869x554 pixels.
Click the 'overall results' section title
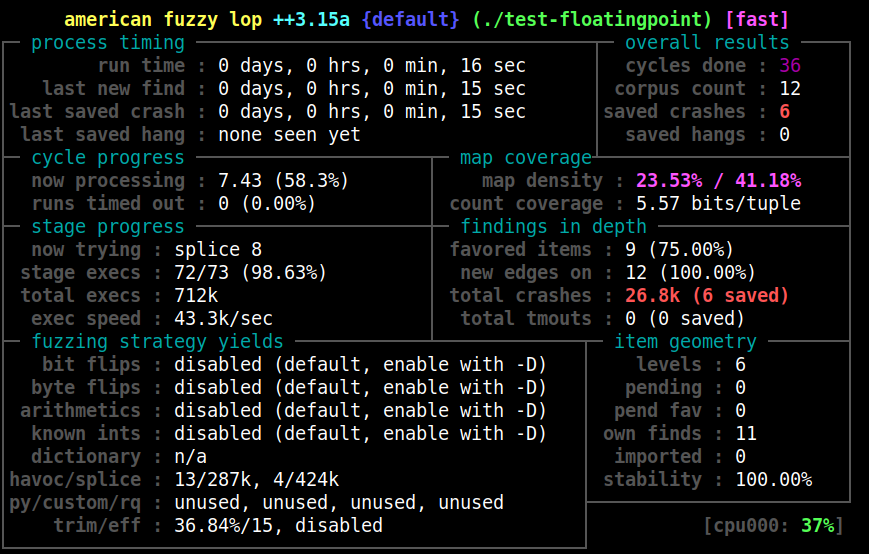[x=707, y=43]
